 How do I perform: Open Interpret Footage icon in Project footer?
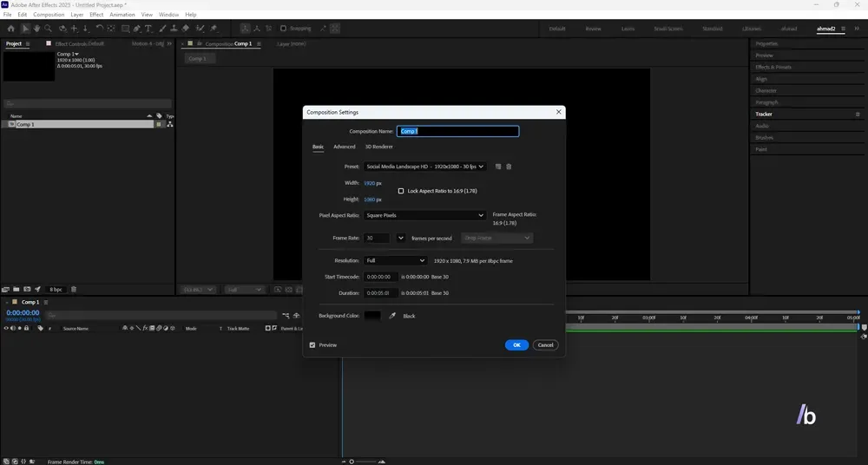pyautogui.click(x=5, y=289)
